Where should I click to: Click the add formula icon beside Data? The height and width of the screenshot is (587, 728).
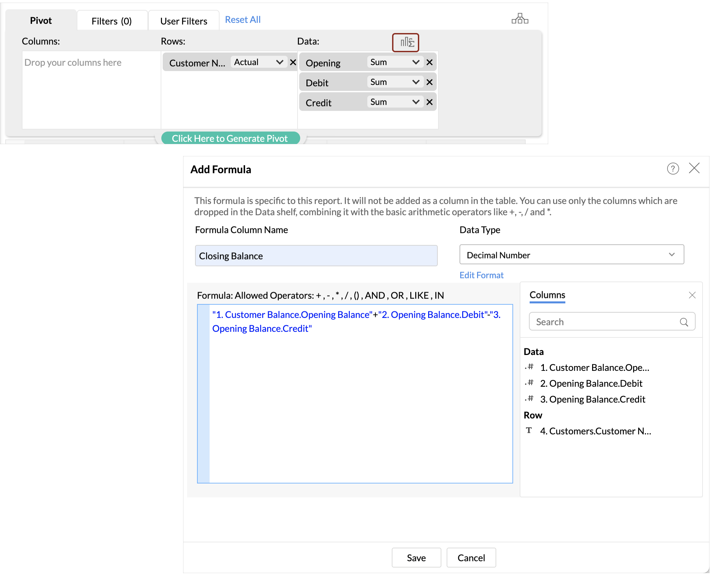coord(405,43)
